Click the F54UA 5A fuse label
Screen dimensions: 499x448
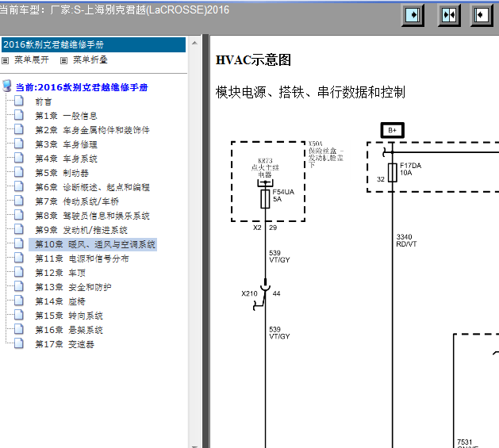tap(283, 195)
